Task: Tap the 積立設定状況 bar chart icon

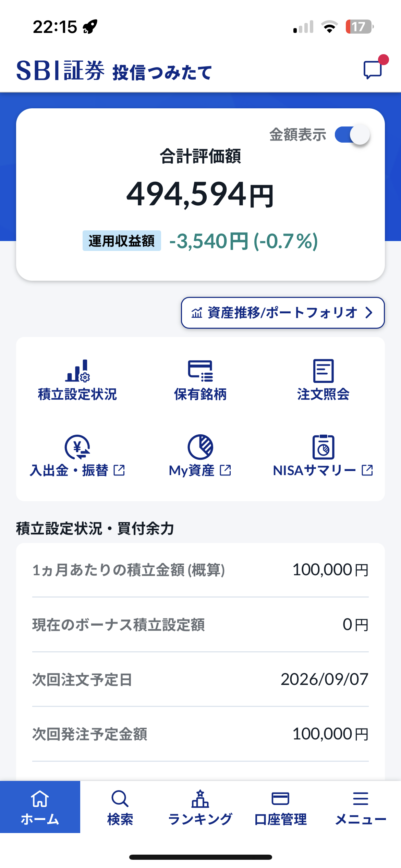Action: 77,371
